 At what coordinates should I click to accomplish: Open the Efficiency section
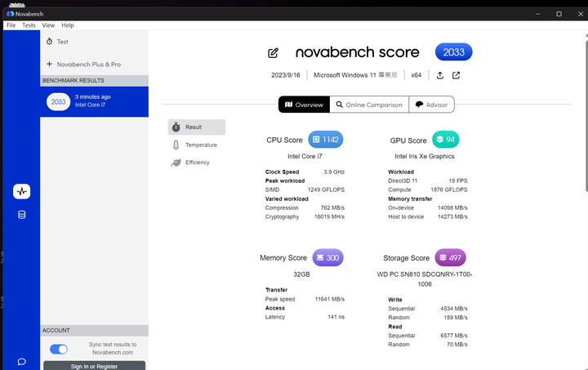coord(197,163)
